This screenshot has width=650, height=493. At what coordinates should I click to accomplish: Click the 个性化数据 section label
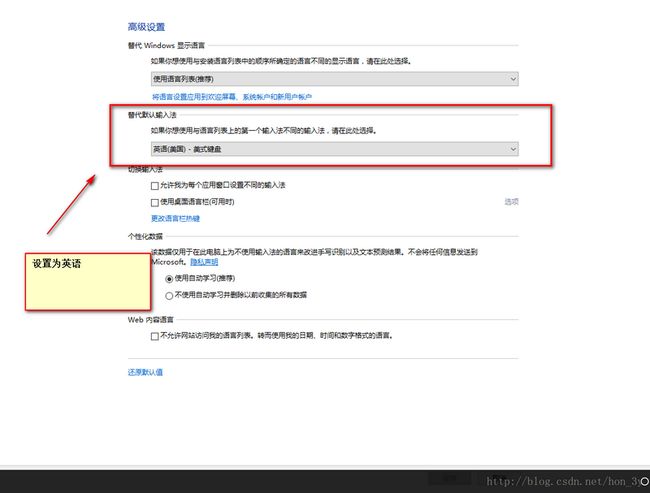[x=145, y=236]
